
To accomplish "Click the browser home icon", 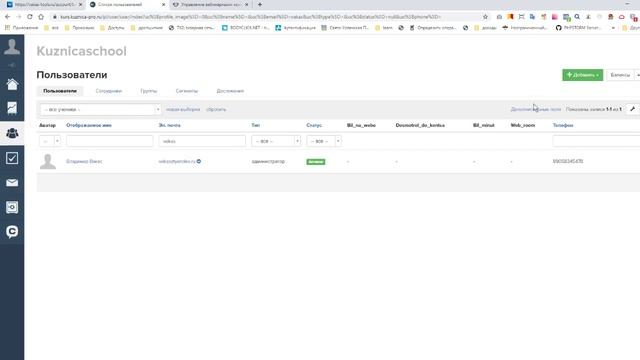I will 41,17.
